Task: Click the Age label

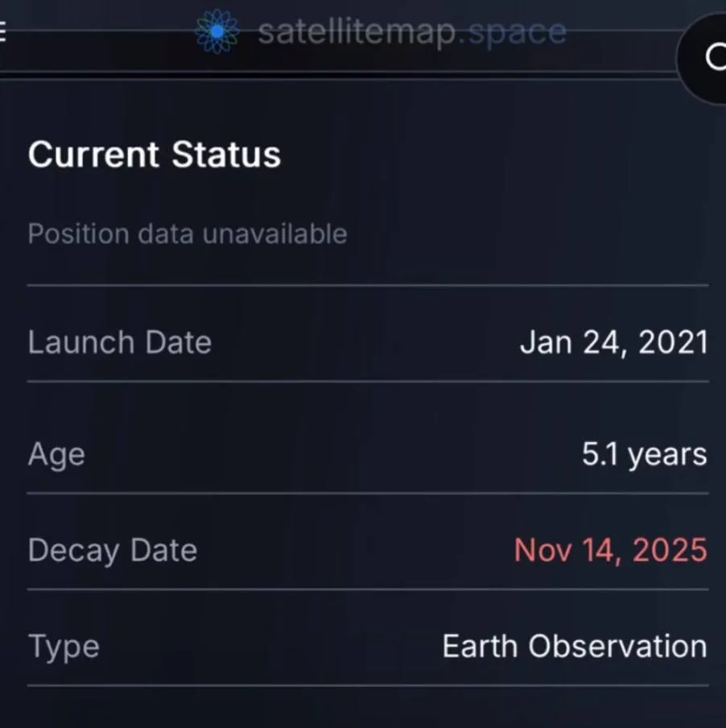Action: point(56,454)
